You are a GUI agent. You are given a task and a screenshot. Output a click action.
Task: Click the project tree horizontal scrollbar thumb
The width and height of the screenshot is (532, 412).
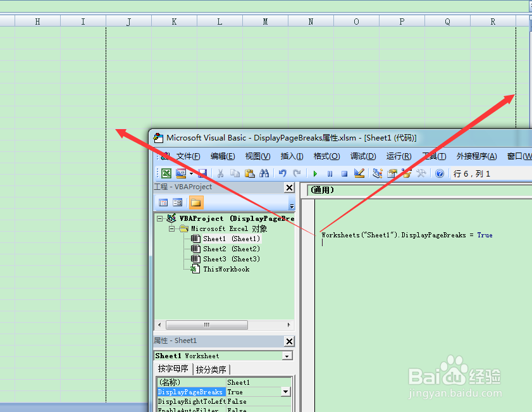207,325
